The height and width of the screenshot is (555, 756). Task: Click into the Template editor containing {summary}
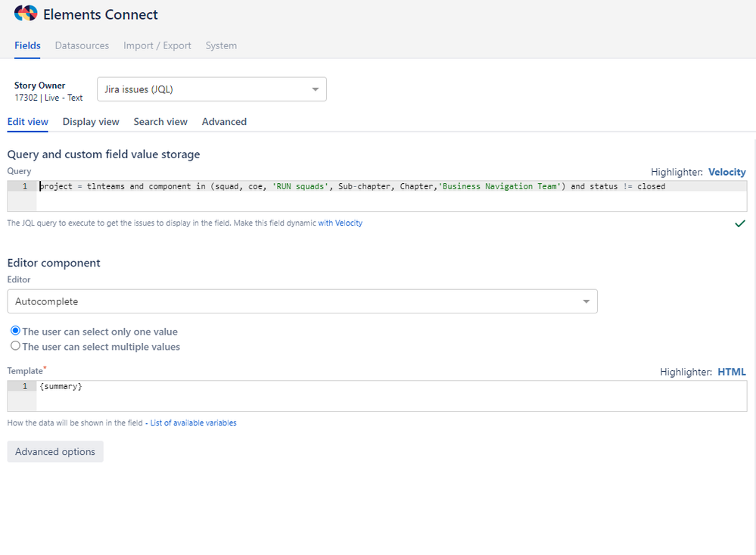(391, 396)
